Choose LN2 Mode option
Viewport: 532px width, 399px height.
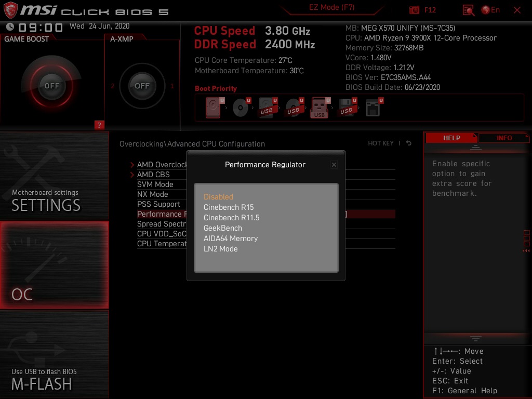point(220,249)
